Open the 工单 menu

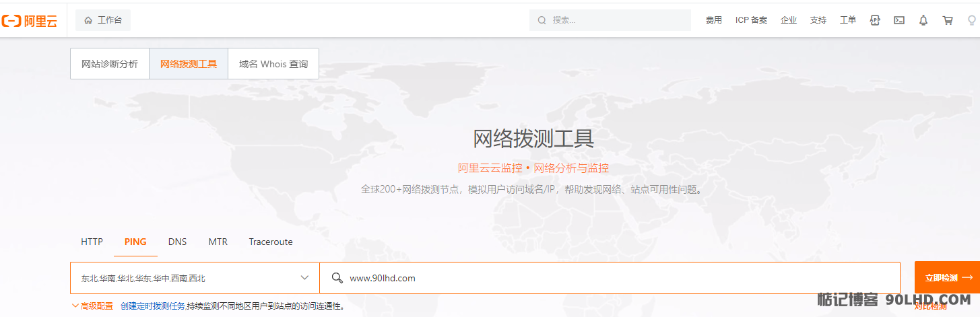[x=848, y=20]
